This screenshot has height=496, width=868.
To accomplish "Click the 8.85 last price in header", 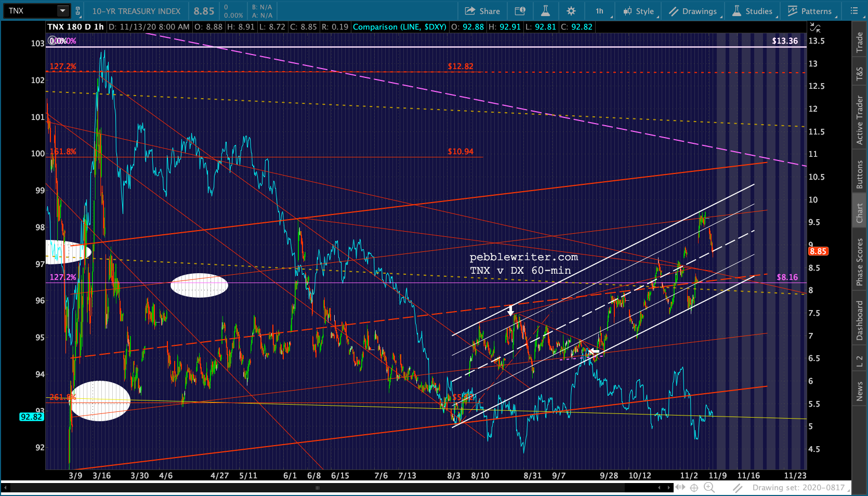I will click(204, 11).
